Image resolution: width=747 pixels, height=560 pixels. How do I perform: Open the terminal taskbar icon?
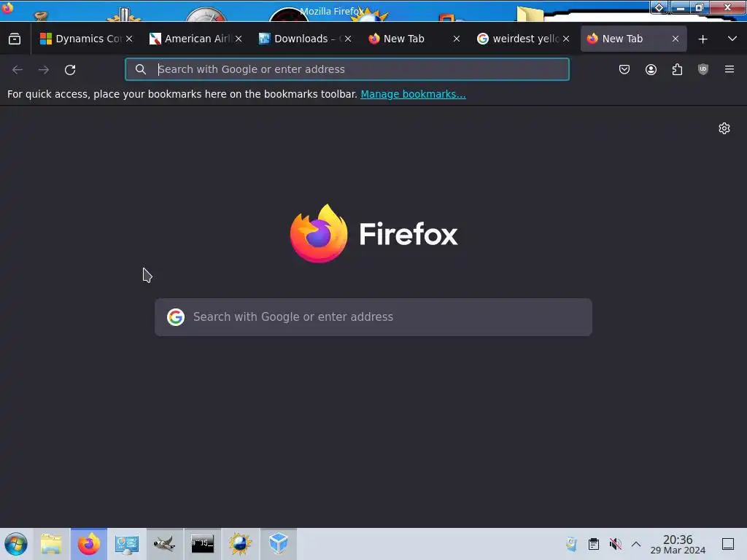203,544
